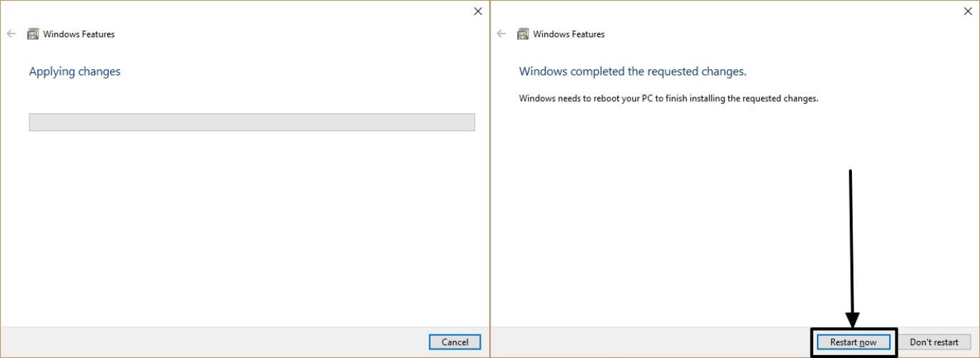Click the Windows Features icon in the right dialog
980x358 pixels.
[x=523, y=34]
